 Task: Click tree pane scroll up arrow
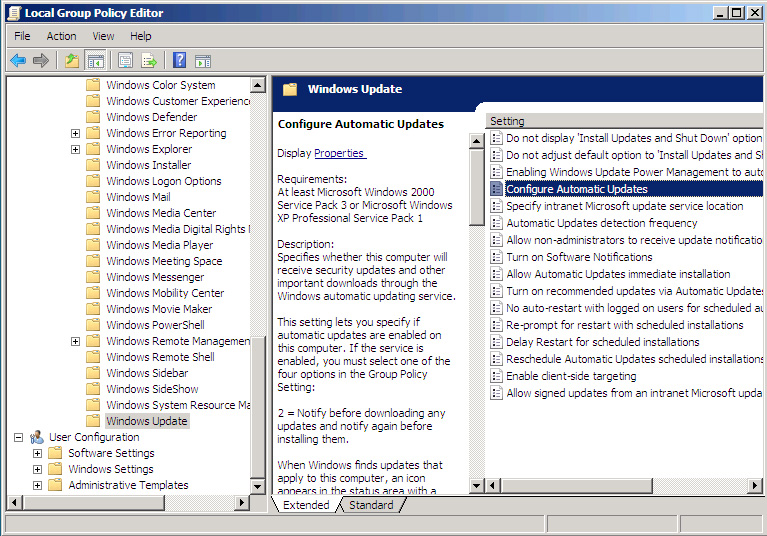(x=258, y=85)
